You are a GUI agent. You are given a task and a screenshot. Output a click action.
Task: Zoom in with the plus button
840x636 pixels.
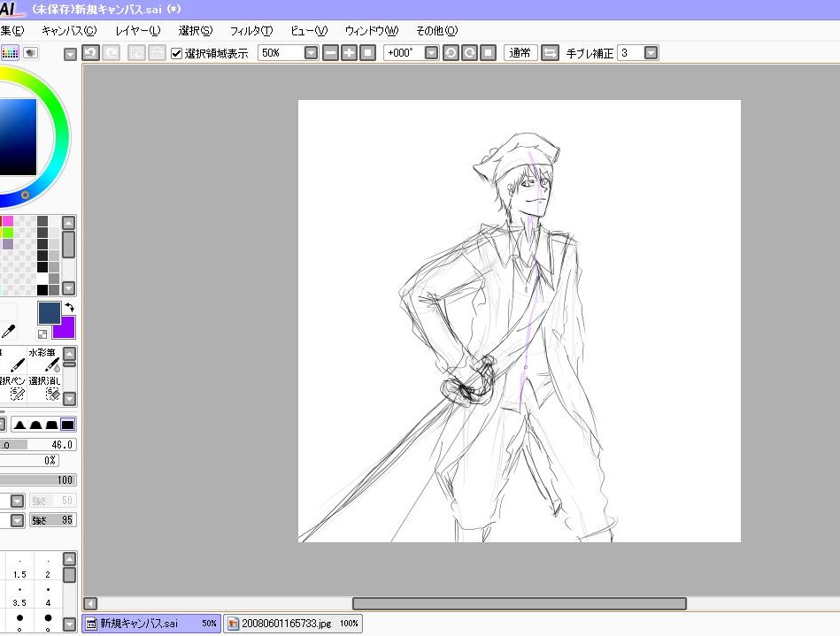(x=349, y=53)
